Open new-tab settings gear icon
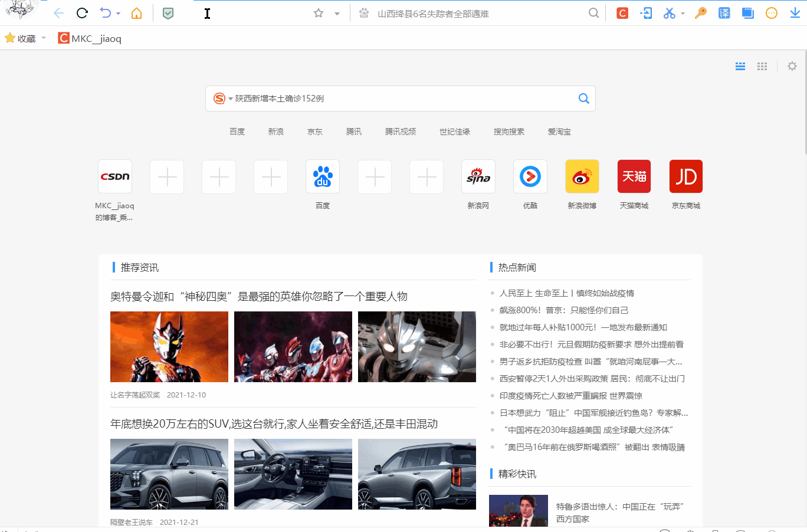 coord(792,66)
